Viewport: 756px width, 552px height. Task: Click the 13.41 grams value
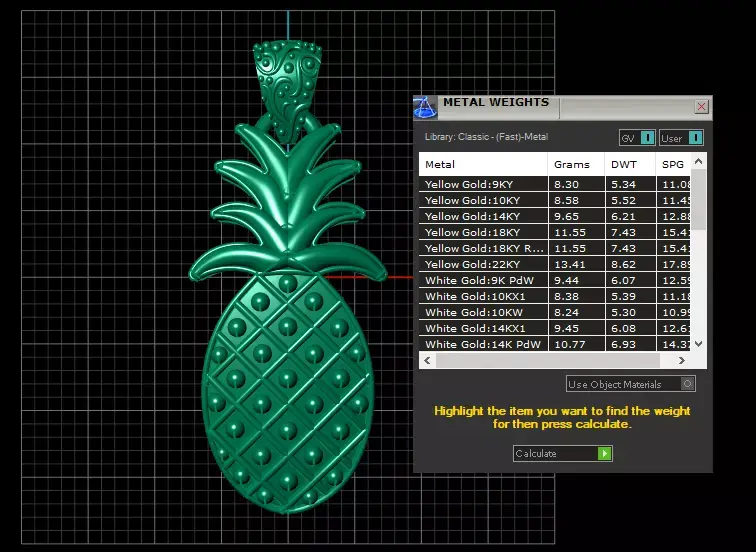[569, 264]
